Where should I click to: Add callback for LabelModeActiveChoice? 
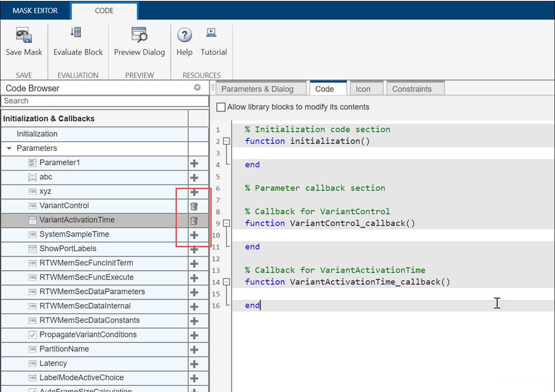click(x=194, y=378)
